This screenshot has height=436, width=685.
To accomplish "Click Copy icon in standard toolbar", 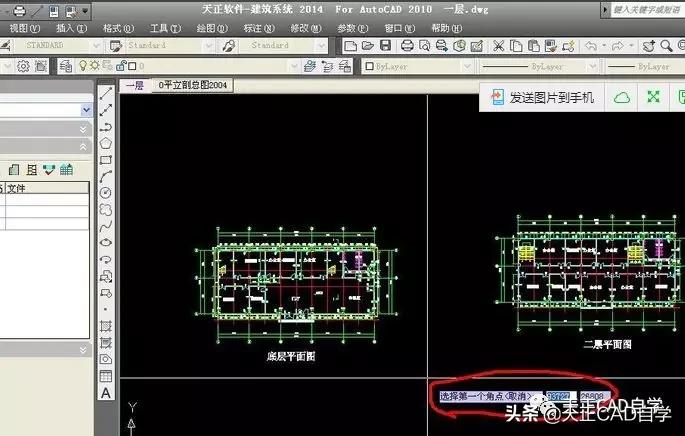I will 516,45.
